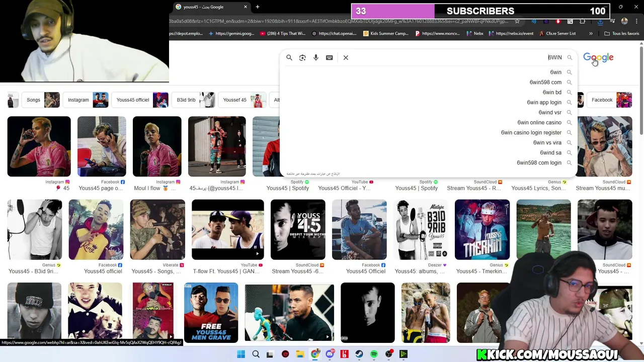Open Chrome downloads icon
The width and height of the screenshot is (644, 362).
tap(600, 21)
